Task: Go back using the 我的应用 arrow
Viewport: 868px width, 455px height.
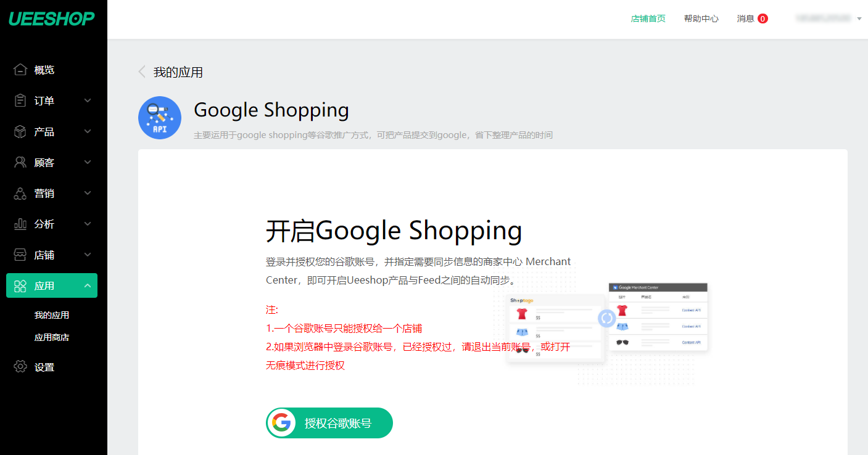Action: [142, 72]
